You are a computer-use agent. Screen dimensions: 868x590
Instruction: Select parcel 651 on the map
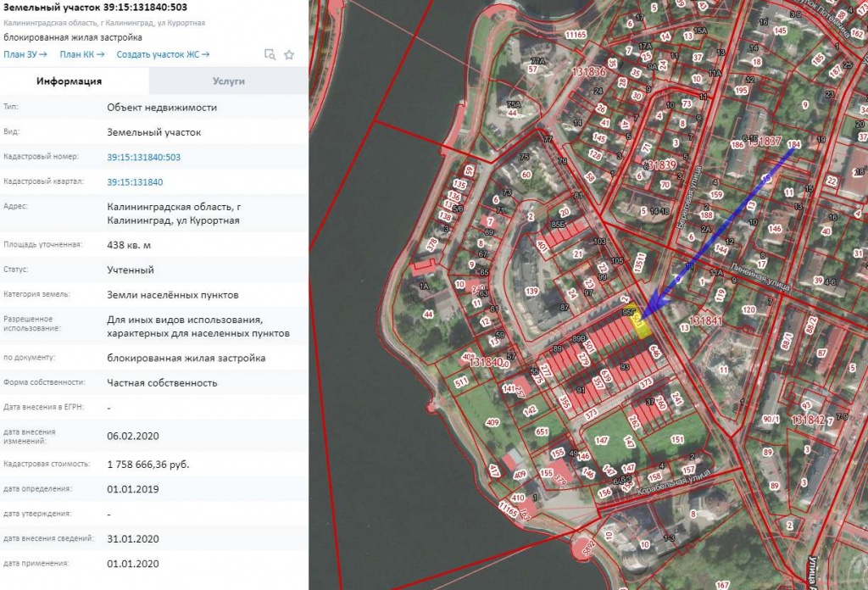pyautogui.click(x=542, y=431)
